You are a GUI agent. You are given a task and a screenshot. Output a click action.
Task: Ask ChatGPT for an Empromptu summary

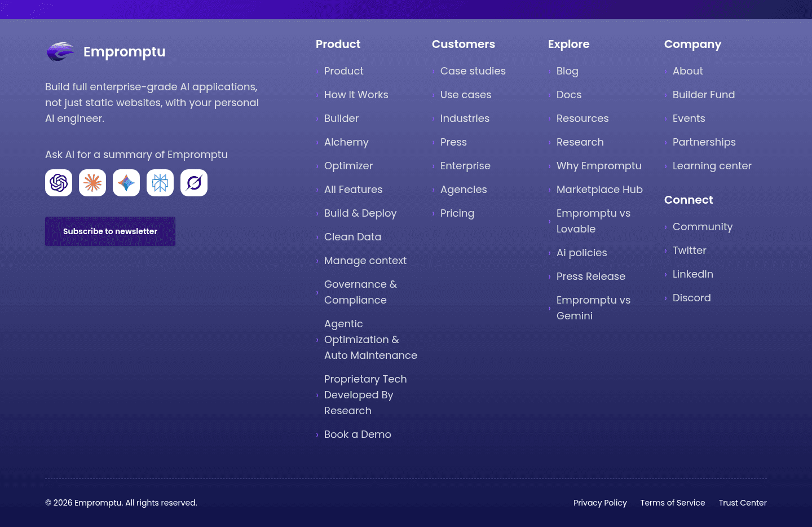pos(59,183)
